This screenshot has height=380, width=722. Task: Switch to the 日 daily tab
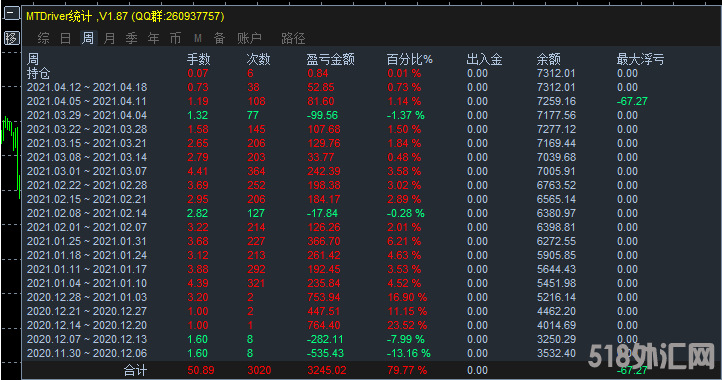tap(66, 38)
